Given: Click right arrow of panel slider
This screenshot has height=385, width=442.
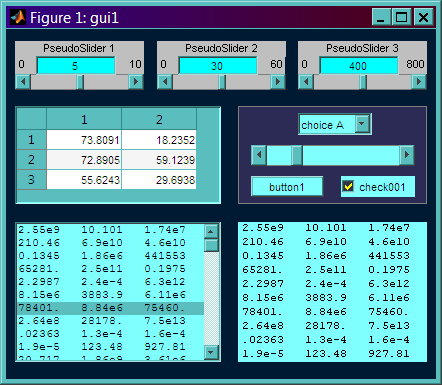Looking at the screenshot, I should tap(406, 155).
